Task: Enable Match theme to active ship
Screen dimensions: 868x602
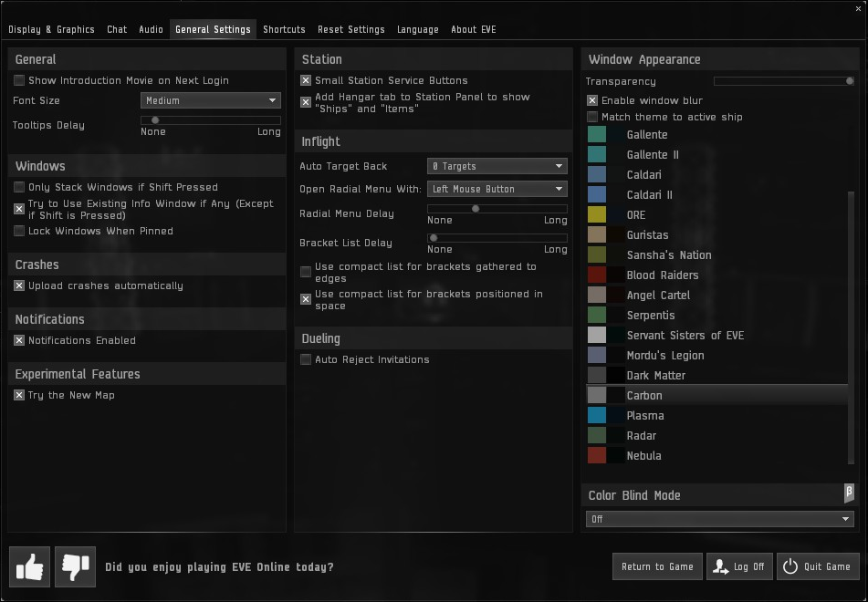Action: (592, 117)
